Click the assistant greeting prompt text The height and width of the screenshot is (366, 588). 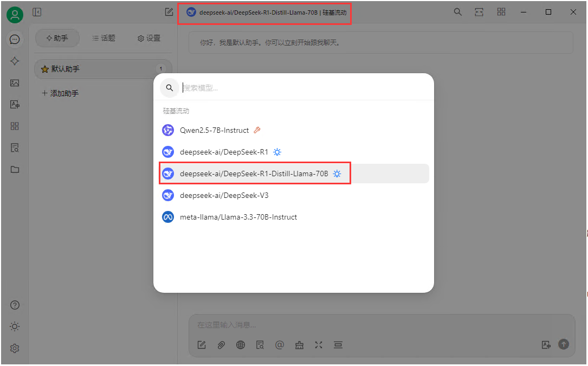[x=270, y=43]
